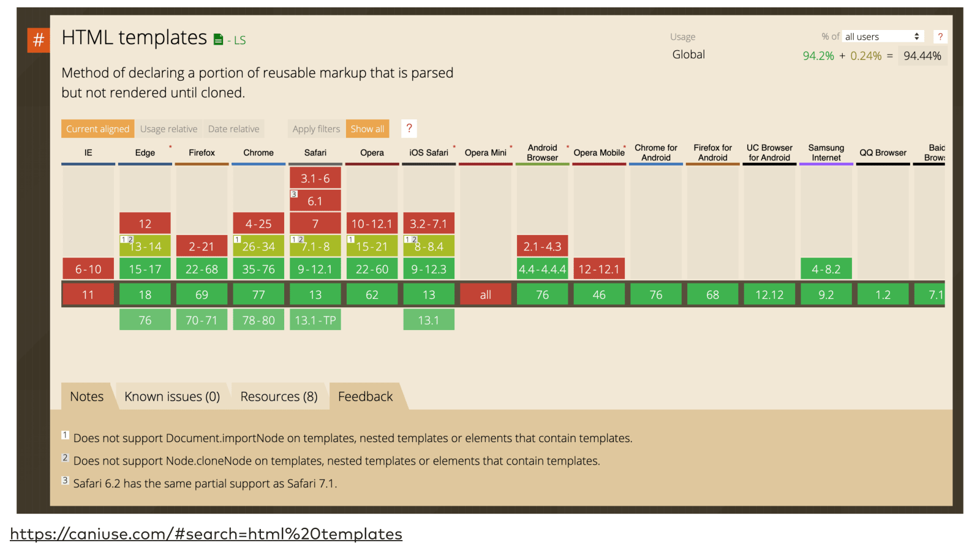Viewport: 980px width, 551px height.
Task: Select the iOS Safari 8-8.4 cell
Action: click(x=429, y=246)
